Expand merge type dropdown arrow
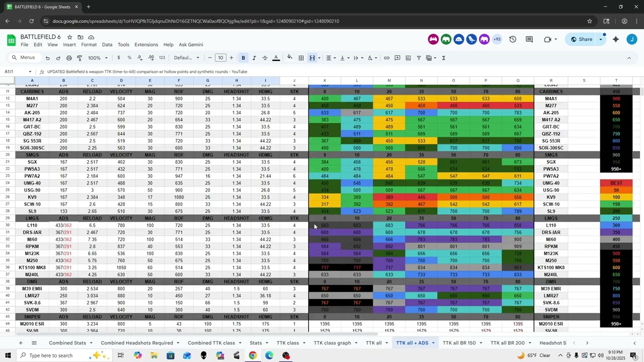Viewport: 644px width, 362px height. (318, 58)
